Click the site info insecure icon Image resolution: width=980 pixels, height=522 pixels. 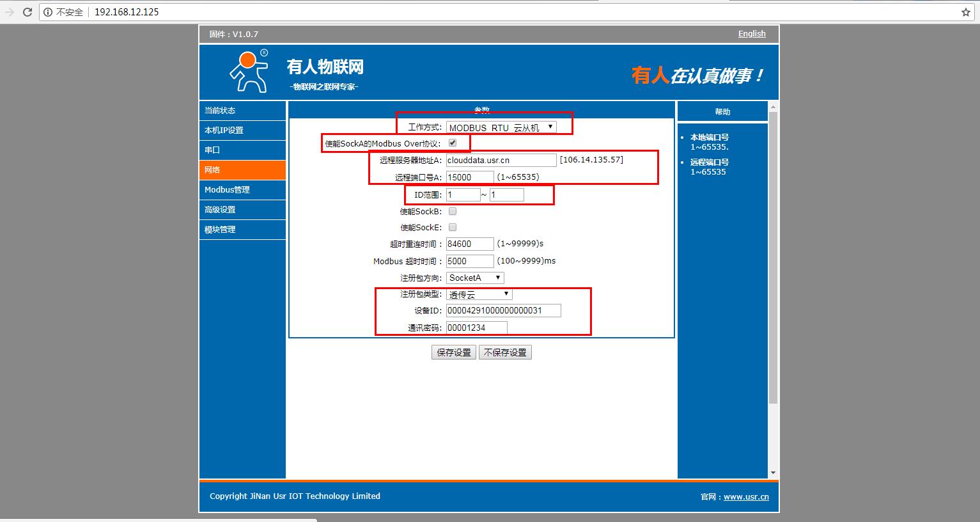48,12
